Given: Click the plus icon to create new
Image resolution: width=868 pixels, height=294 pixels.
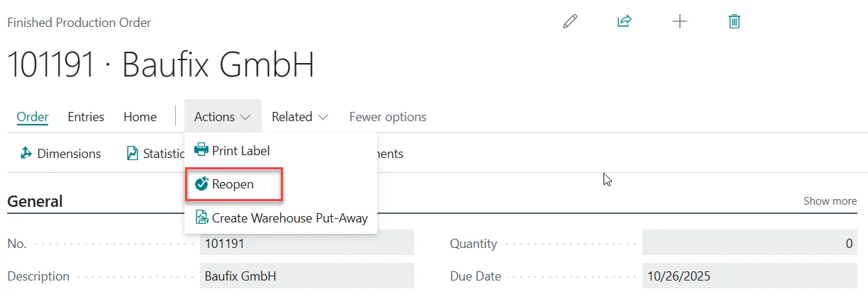Looking at the screenshot, I should pos(679,22).
